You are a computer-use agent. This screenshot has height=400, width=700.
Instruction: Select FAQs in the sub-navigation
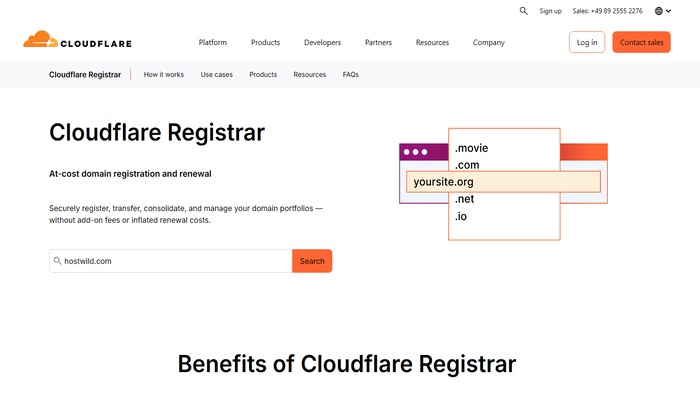coord(350,75)
